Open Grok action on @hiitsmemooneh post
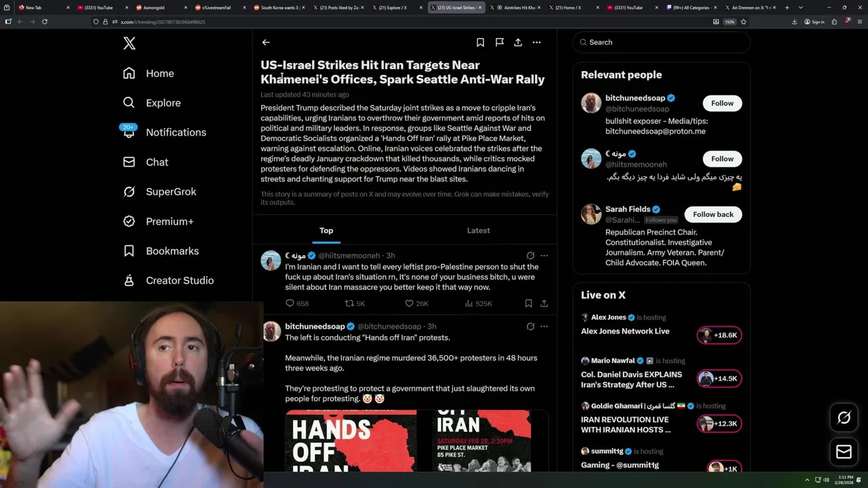 pyautogui.click(x=530, y=256)
